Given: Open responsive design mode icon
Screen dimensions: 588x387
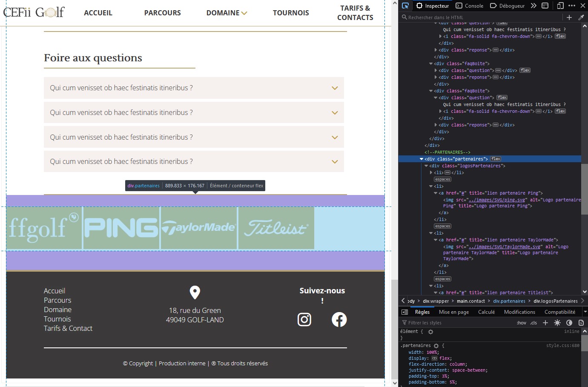Looking at the screenshot, I should click(560, 6).
